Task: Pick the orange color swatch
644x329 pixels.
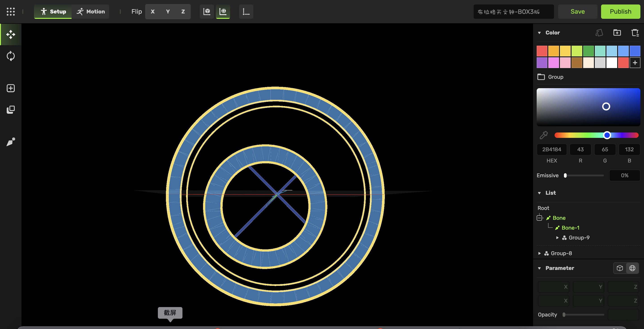Action: tap(553, 51)
